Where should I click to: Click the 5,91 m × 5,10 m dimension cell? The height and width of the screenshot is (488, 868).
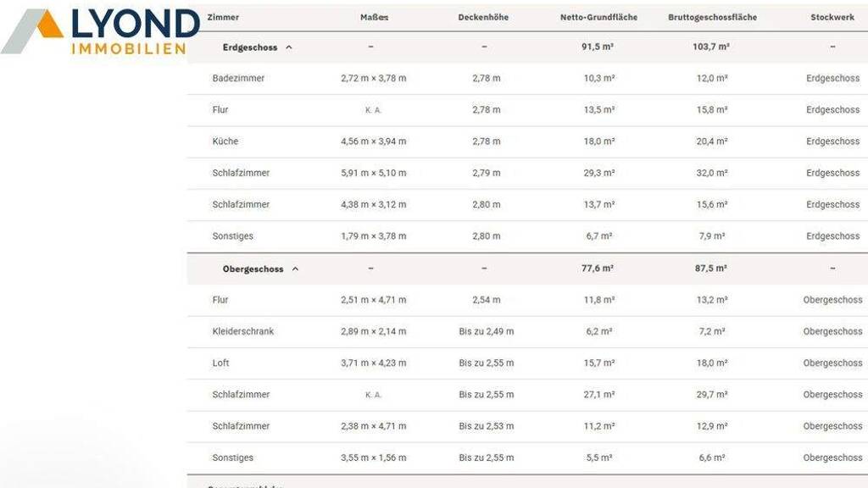(373, 173)
